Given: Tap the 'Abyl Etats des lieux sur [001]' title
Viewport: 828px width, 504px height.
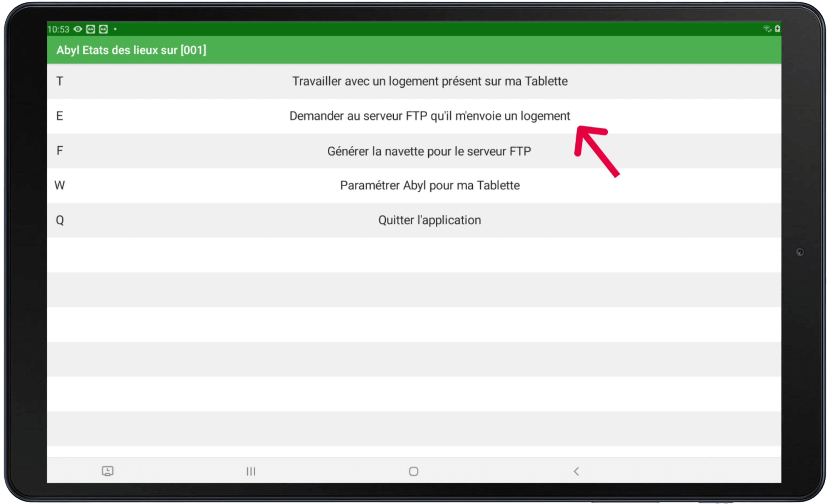Looking at the screenshot, I should point(131,50).
